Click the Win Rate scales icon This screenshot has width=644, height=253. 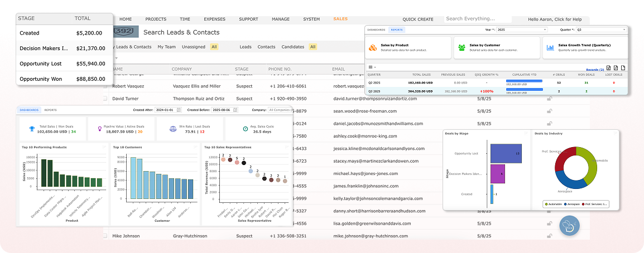tap(173, 129)
